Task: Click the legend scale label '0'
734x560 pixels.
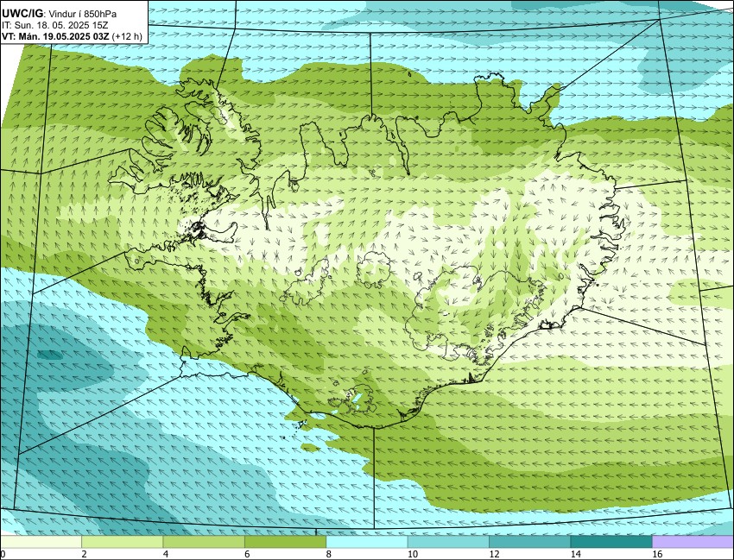Action: pos(3,554)
